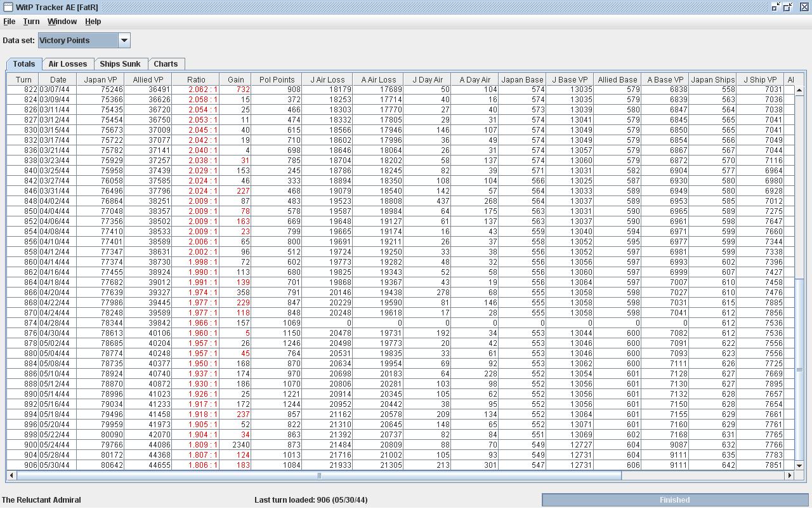
Task: Select the Turn cell reading 822
Action: (23, 90)
